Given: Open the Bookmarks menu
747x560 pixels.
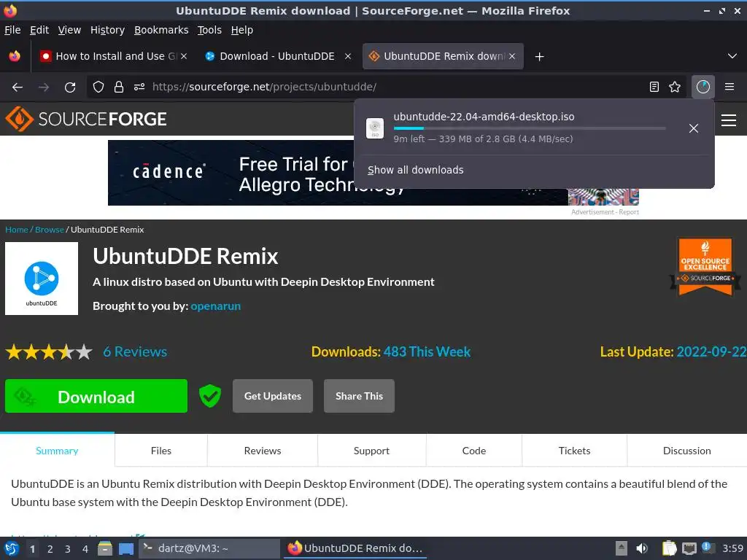Looking at the screenshot, I should (161, 30).
